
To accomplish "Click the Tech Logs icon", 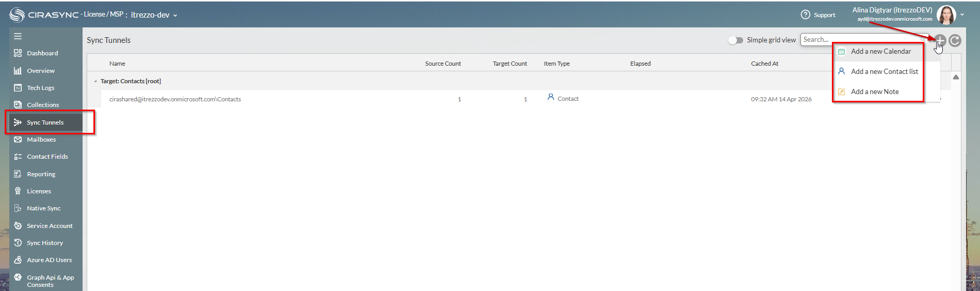I will point(18,87).
